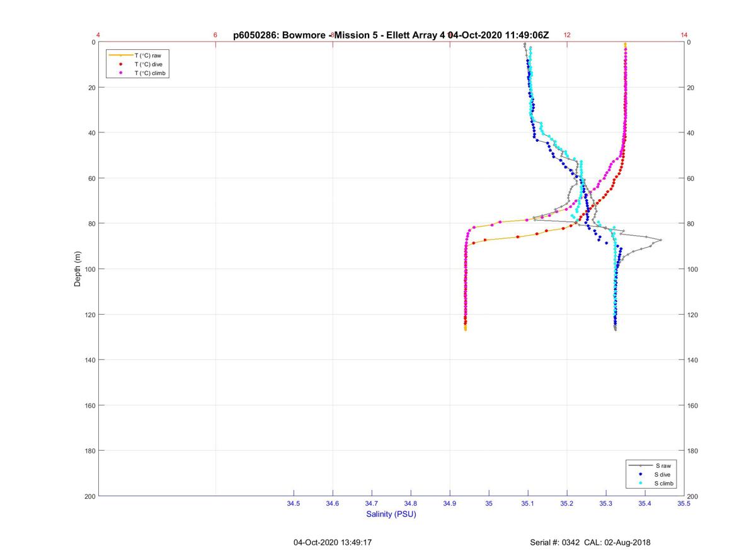This screenshot has height=558, width=756.
Task: Click the gray line sample for S raw
Action: point(641,465)
